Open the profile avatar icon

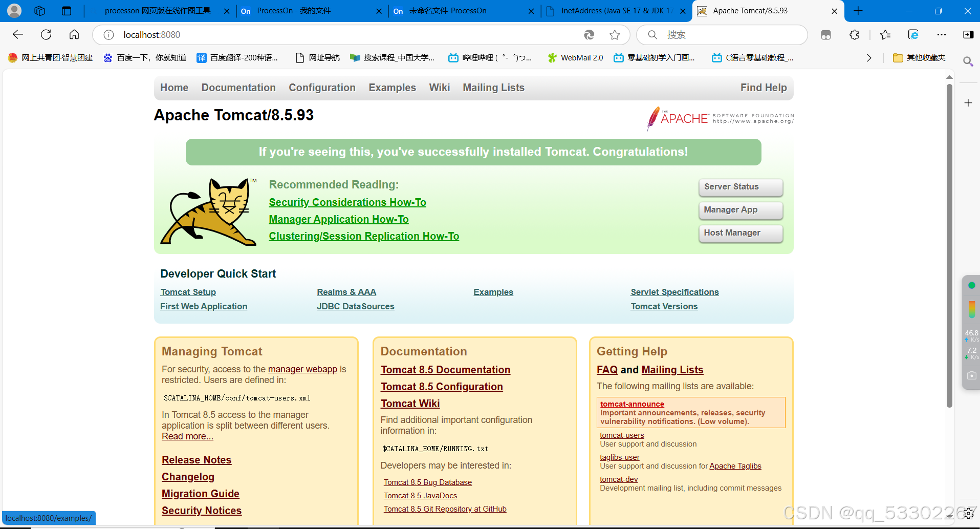point(14,10)
